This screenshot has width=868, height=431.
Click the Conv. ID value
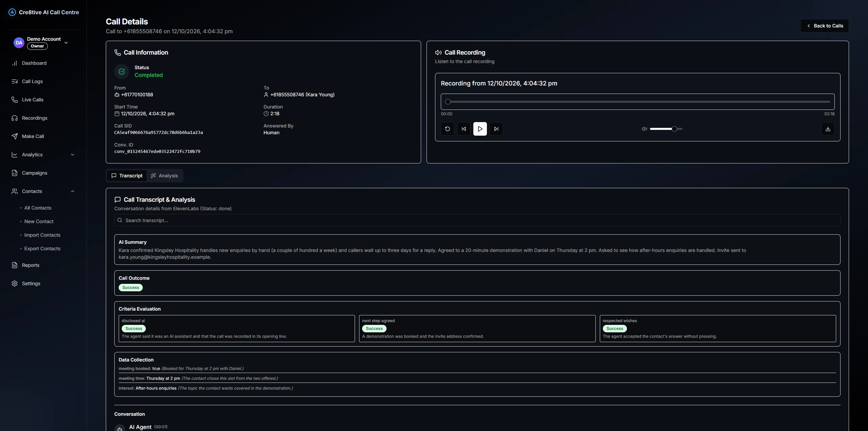tap(157, 152)
